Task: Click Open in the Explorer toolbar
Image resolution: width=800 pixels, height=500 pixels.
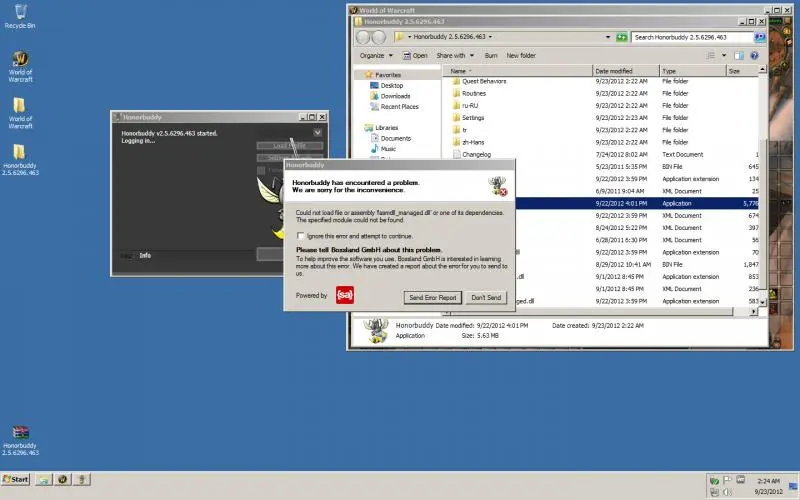Action: [x=415, y=55]
